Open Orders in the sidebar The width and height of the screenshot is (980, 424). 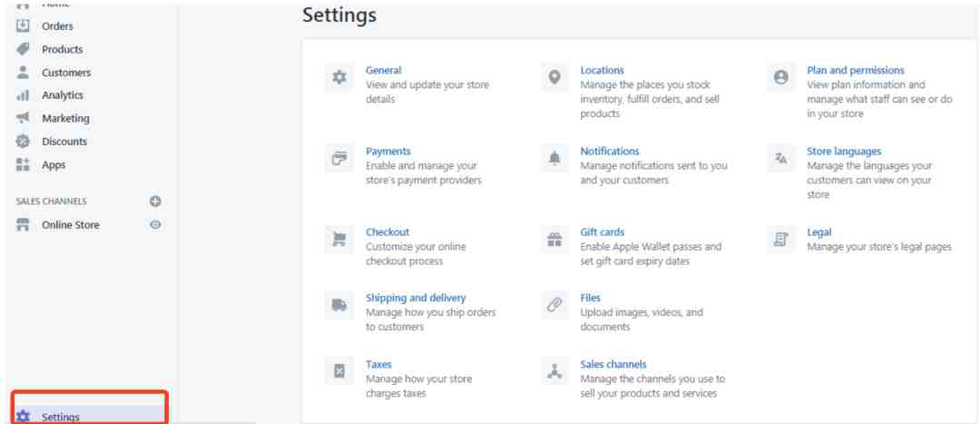[x=57, y=26]
